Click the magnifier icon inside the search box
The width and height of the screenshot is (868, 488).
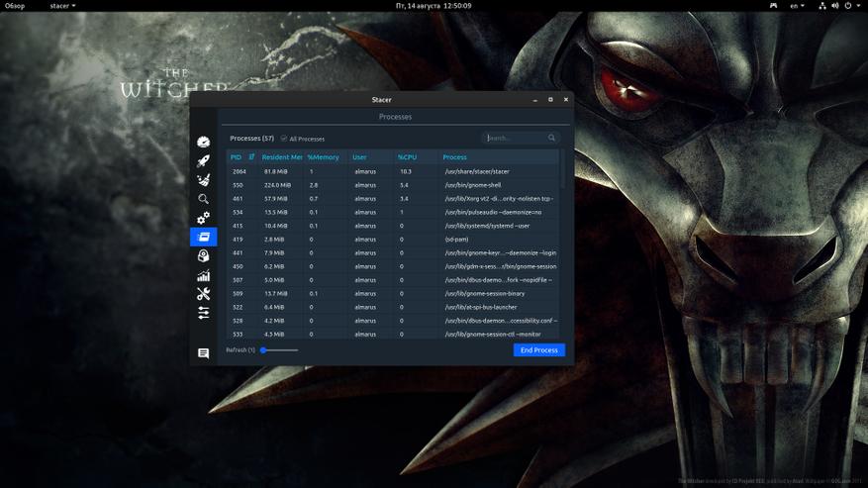tap(551, 138)
